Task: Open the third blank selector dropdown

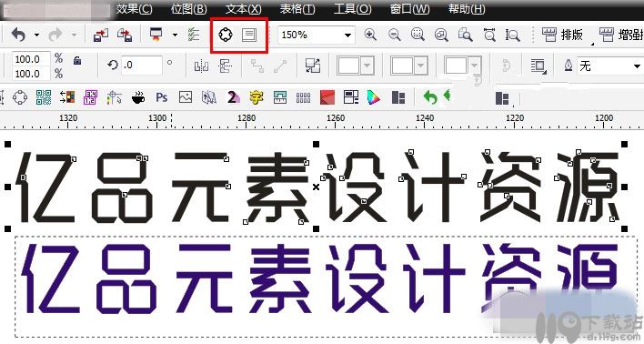Action: coord(474,66)
